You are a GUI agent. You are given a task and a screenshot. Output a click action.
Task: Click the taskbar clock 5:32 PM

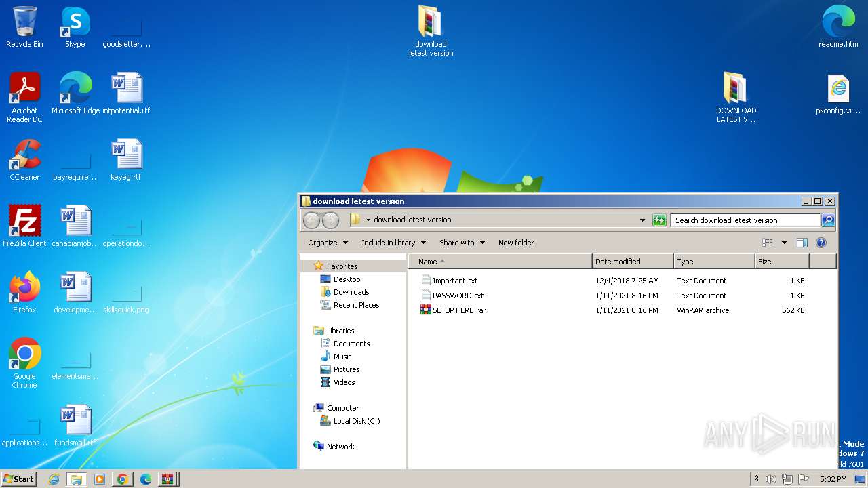(833, 479)
